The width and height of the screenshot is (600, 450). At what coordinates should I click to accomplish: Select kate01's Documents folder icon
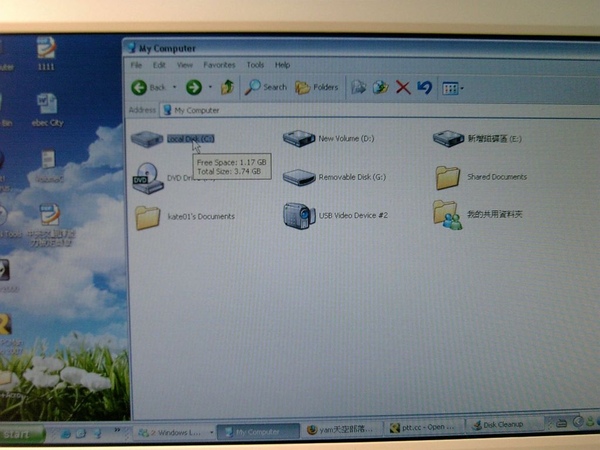click(148, 217)
